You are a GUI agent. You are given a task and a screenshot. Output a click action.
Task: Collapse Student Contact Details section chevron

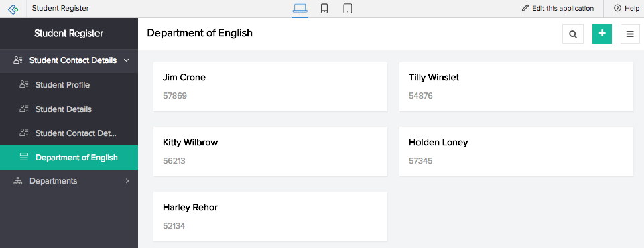point(127,60)
